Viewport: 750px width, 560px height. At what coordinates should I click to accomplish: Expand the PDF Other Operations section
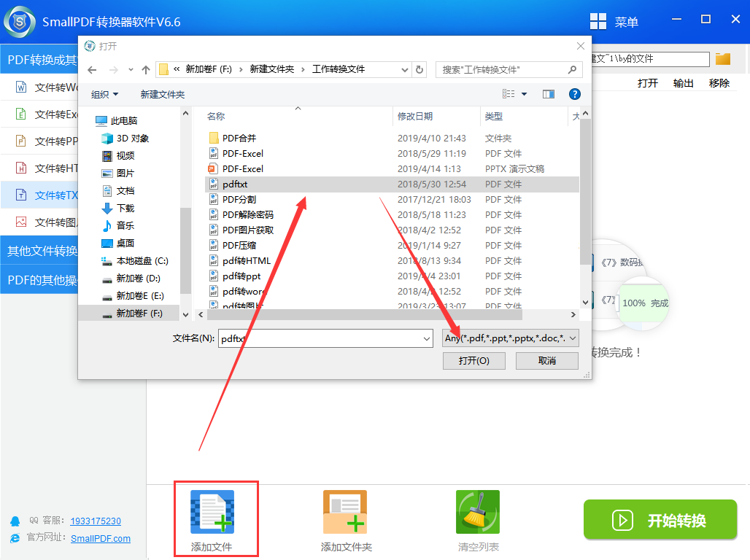39,280
